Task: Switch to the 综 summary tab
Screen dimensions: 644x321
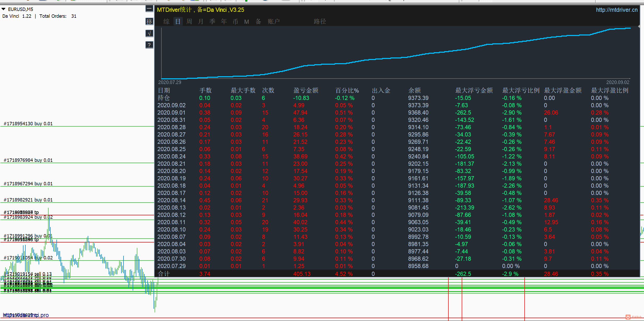Action: 166,21
